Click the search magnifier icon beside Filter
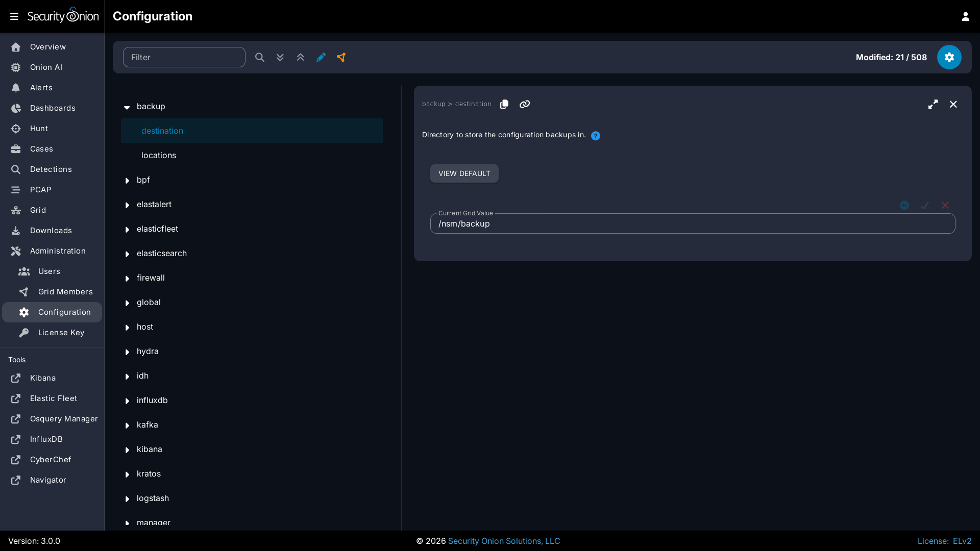 point(260,57)
